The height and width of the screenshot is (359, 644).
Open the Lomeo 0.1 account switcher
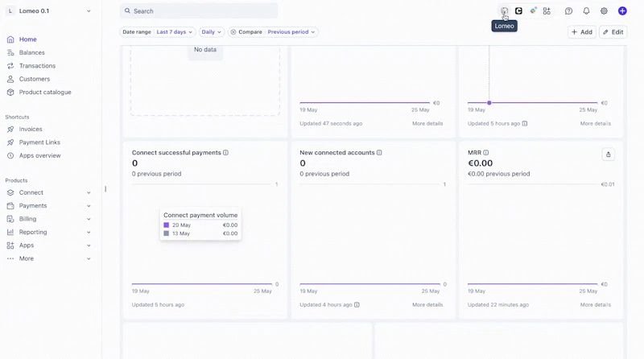coord(48,11)
